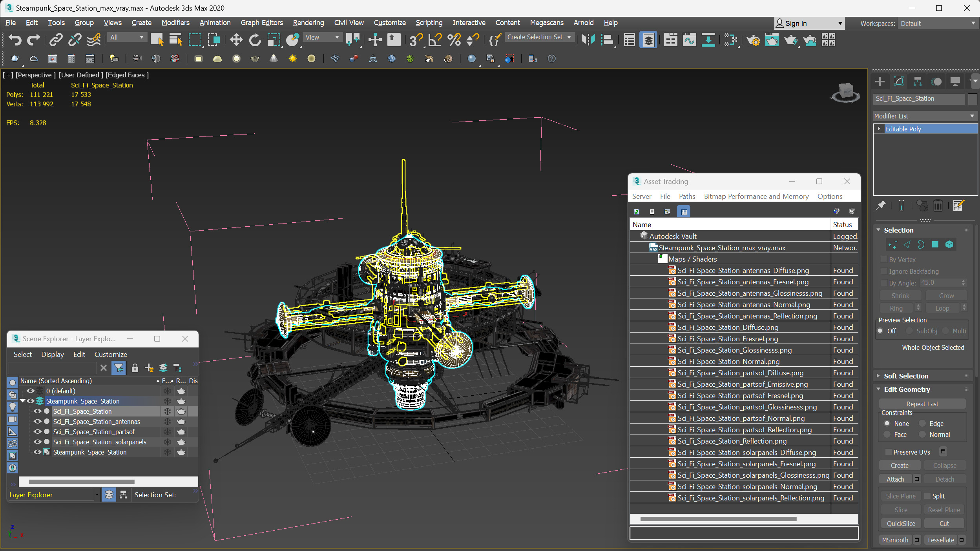This screenshot has width=980, height=551.
Task: Select Polygon sub-object level icon
Action: [935, 245]
